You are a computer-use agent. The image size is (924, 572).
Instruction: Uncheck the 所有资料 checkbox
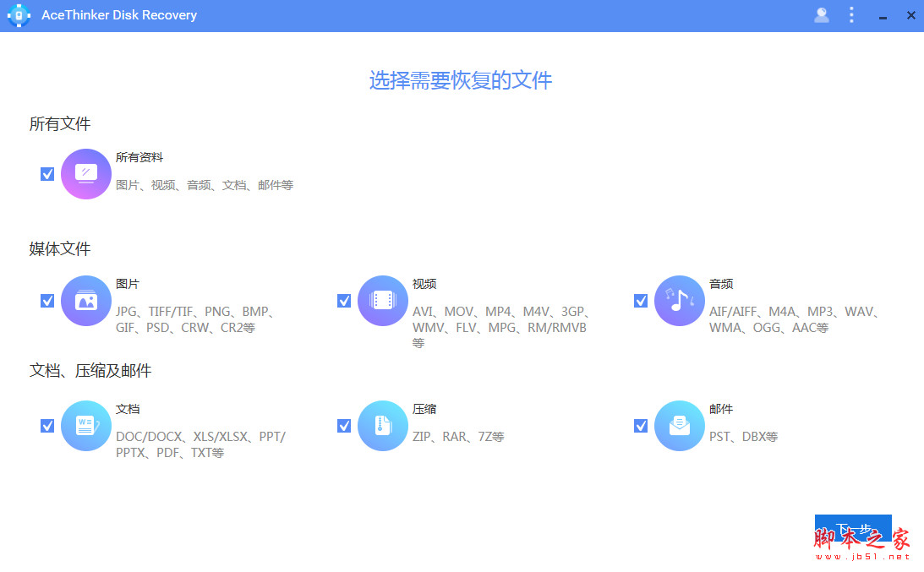click(46, 174)
